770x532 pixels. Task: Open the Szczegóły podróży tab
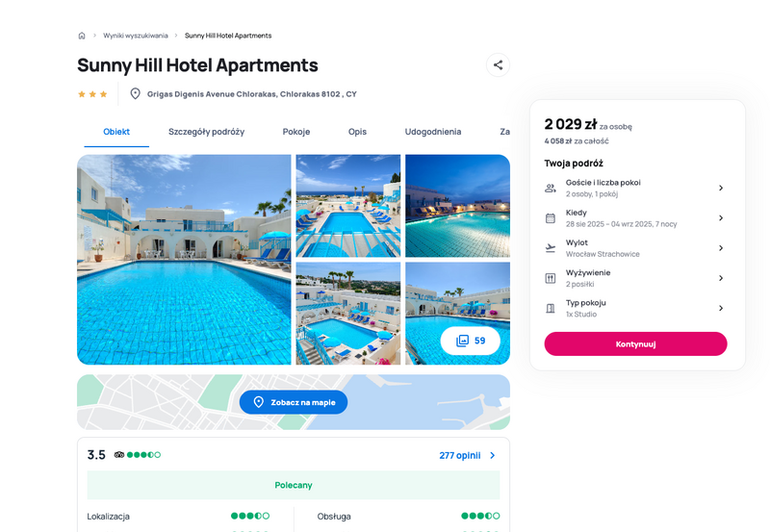tap(206, 132)
